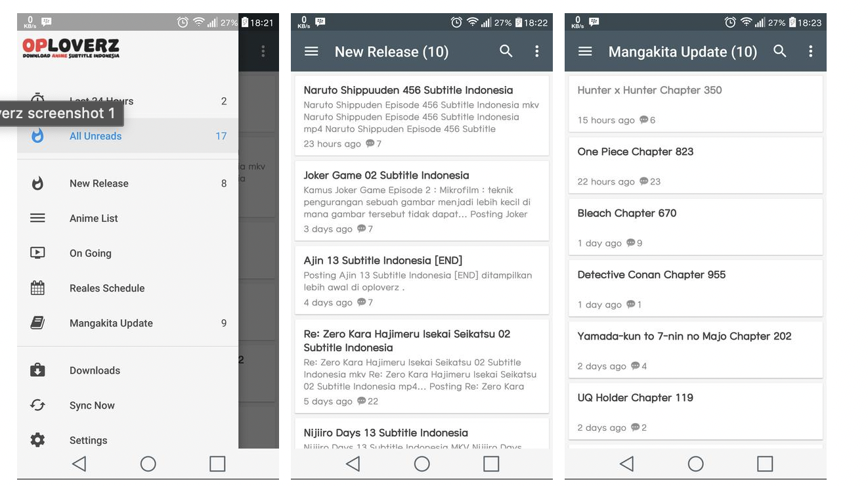Tap Back button on drawer screen
Viewport: 868px width, 486px height.
click(79, 464)
